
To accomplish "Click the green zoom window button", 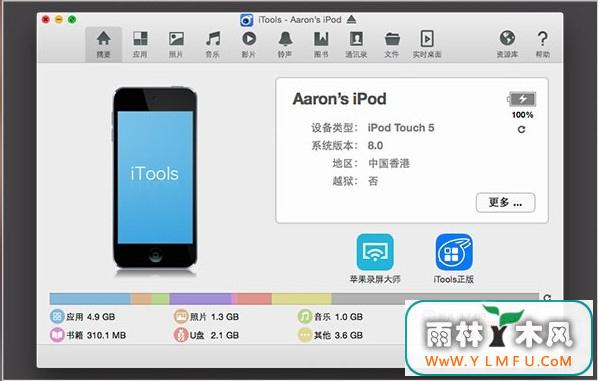I will pyautogui.click(x=72, y=19).
